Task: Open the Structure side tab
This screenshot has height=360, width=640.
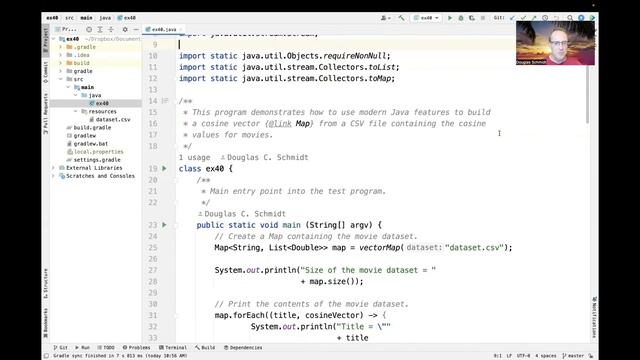Action: pos(46,283)
